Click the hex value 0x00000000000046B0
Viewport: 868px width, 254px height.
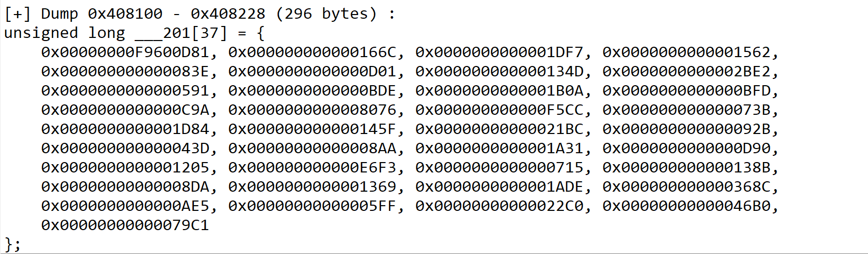click(x=686, y=206)
